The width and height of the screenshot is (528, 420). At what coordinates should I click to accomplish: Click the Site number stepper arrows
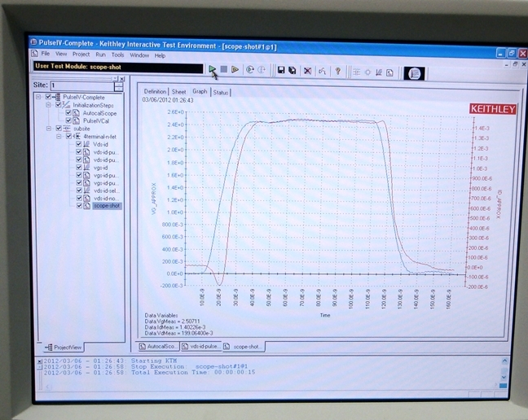118,87
